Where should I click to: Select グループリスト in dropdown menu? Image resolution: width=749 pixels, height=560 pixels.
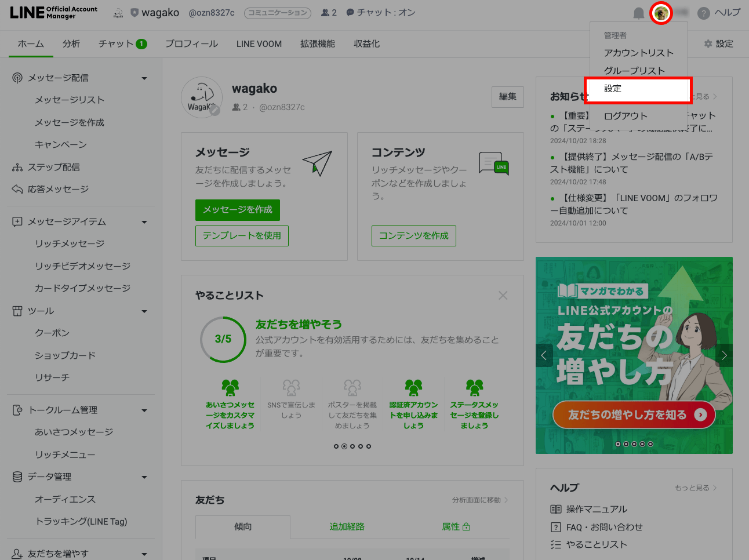[x=634, y=71]
